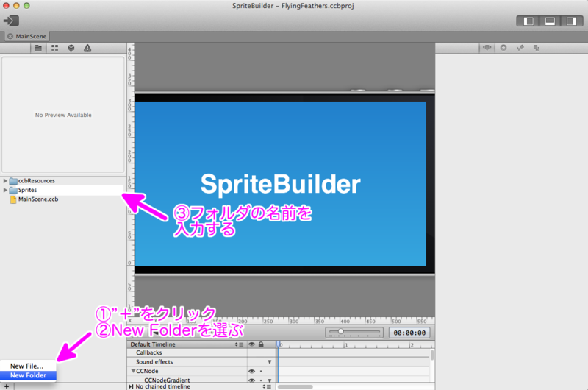
Task: Toggle CCNodeGradient lock dot
Action: coord(261,380)
